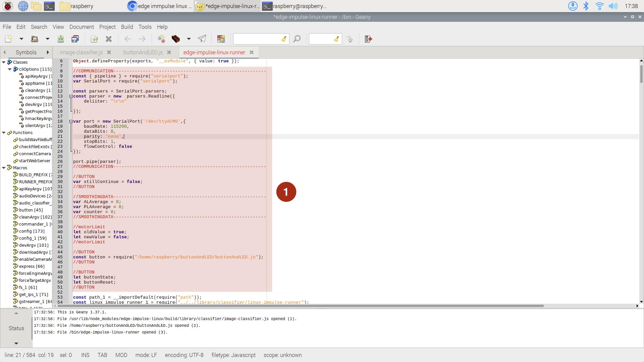Collapse the cliOptions [115] node
The width and height of the screenshot is (644, 362).
10,69
